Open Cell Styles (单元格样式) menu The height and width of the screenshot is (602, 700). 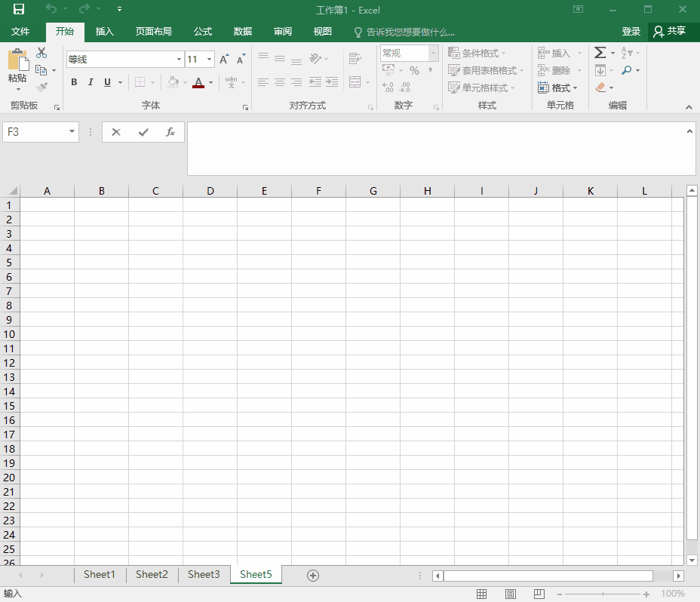pos(481,88)
